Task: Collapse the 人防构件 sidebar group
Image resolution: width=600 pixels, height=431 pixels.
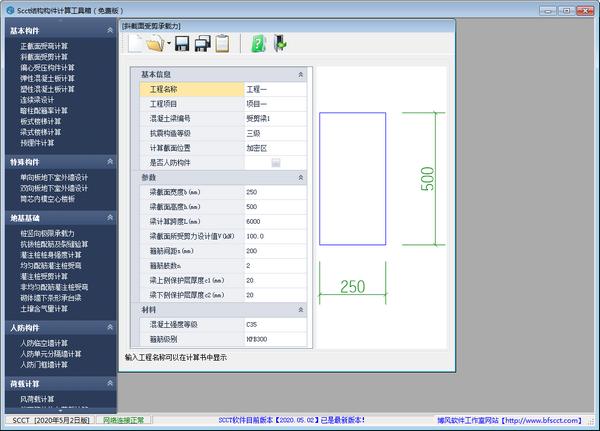Action: point(110,327)
